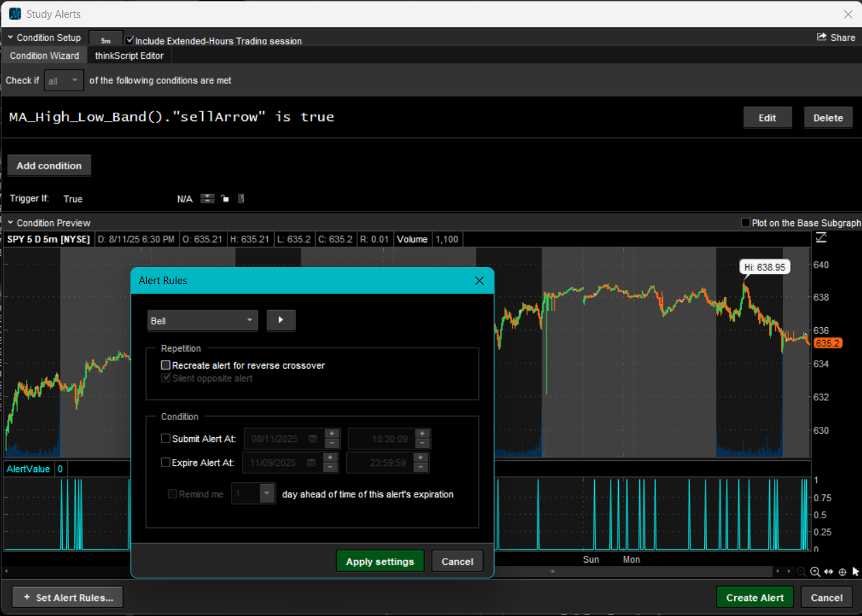Edit the sellArrow condition
This screenshot has width=862, height=616.
[768, 117]
